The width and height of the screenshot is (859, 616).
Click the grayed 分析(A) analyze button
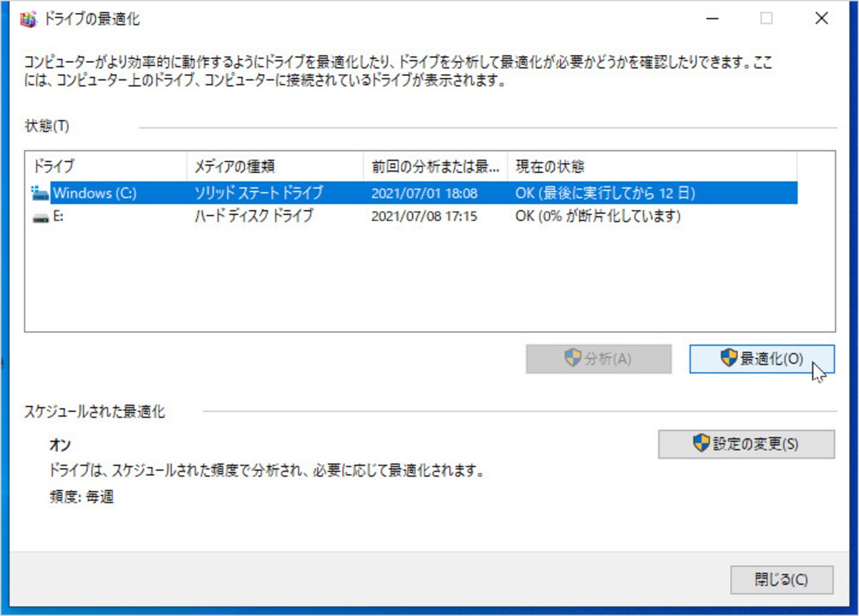click(x=598, y=359)
